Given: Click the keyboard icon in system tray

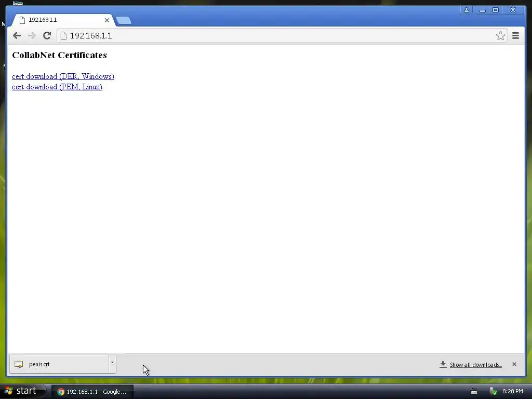Looking at the screenshot, I should pos(474,392).
